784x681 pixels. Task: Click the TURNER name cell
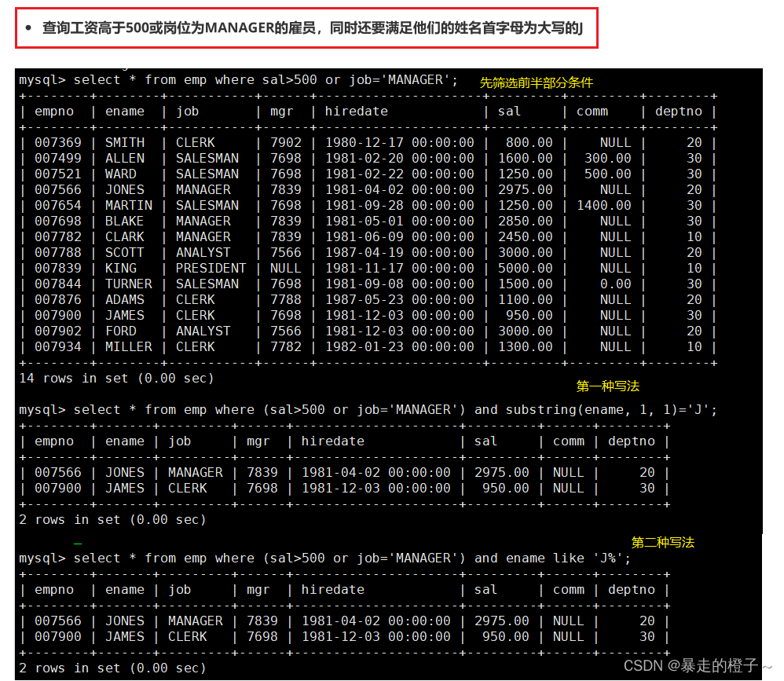click(x=129, y=284)
